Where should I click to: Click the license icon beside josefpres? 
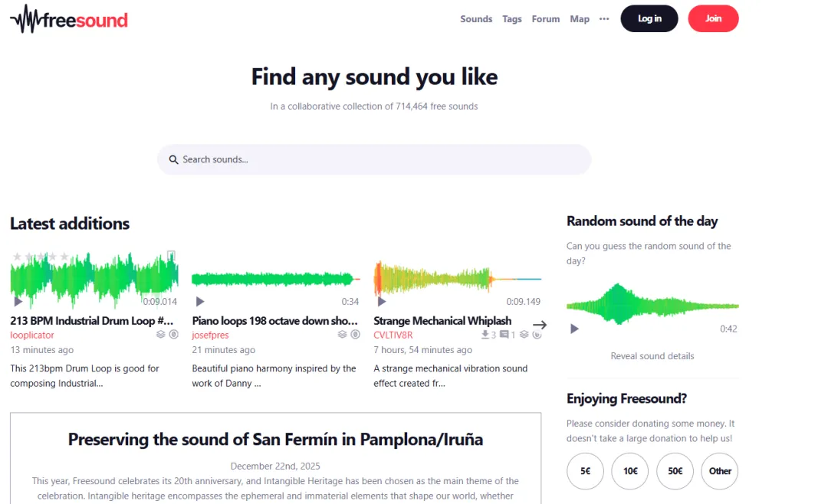point(356,335)
